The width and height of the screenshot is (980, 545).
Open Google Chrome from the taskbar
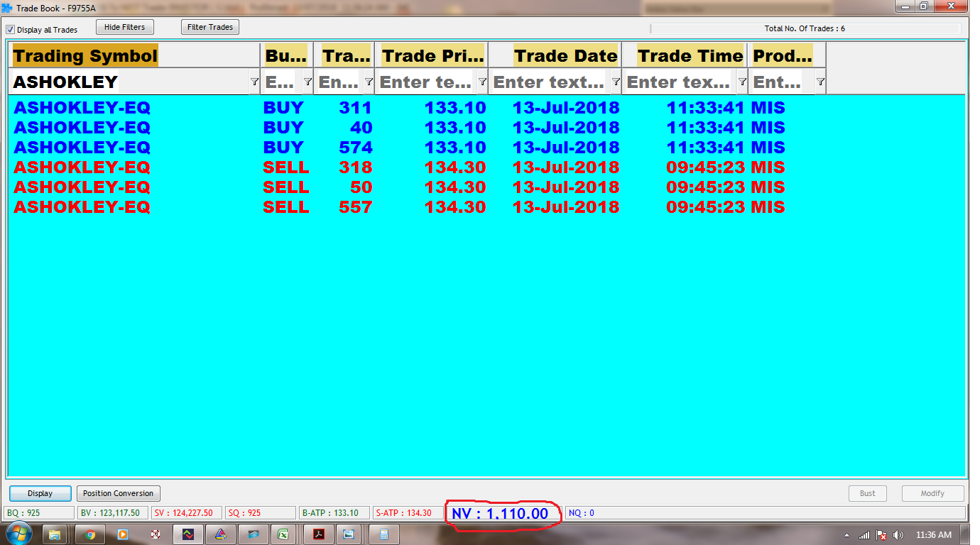point(91,534)
